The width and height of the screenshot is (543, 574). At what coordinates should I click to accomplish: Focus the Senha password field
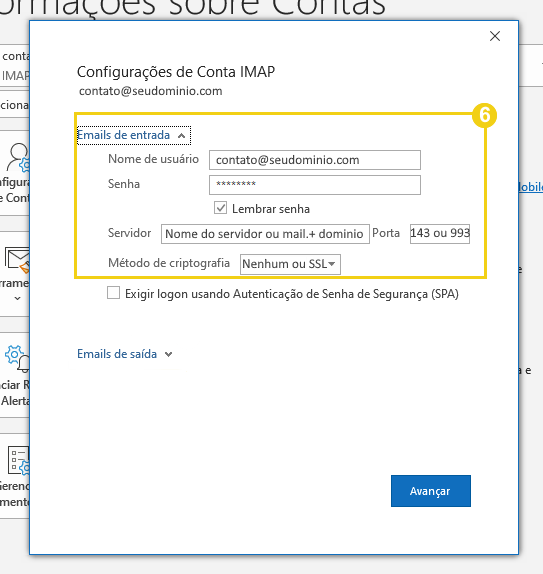315,185
